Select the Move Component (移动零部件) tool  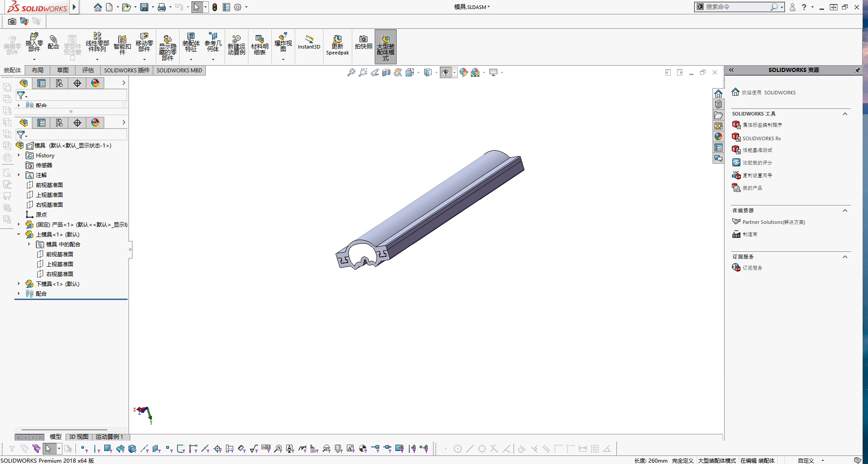click(144, 42)
